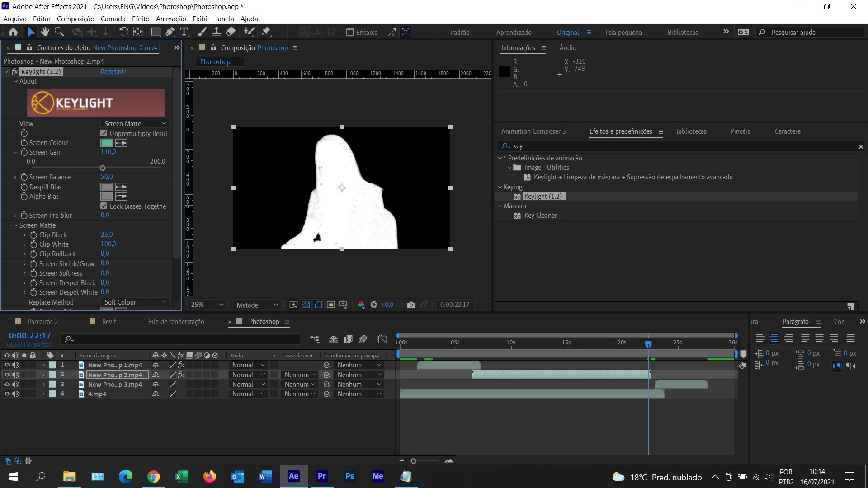
Task: Select the Pen tool
Action: [170, 32]
